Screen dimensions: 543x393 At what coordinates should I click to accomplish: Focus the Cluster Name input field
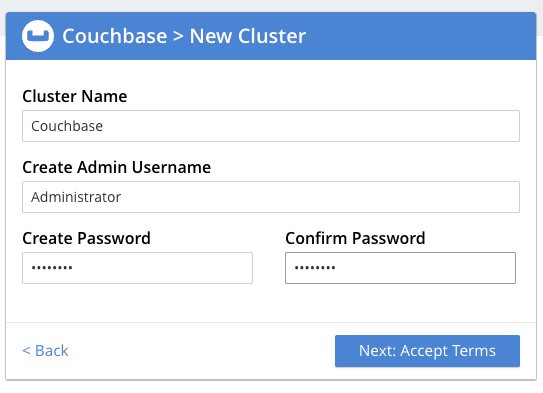pyautogui.click(x=271, y=126)
